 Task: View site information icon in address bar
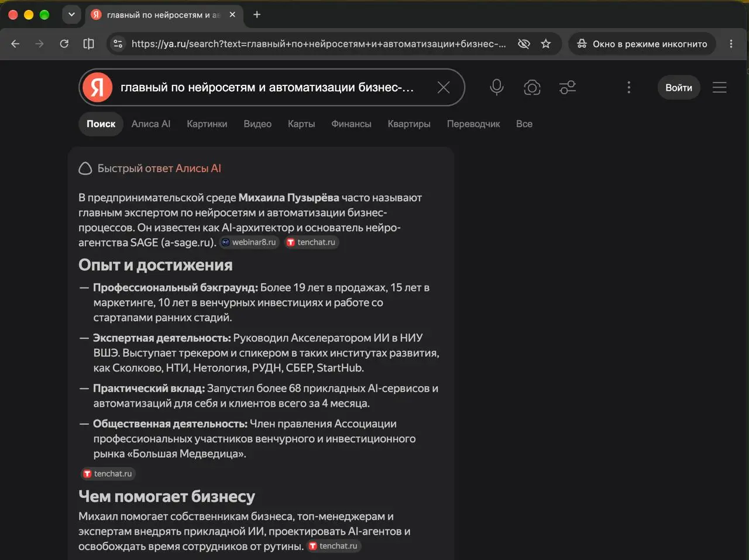click(x=118, y=44)
